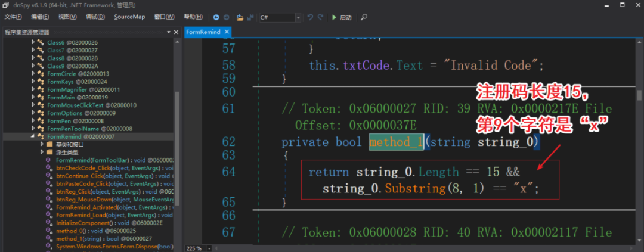The image size is (644, 252).
Task: Expand the Class6 tree node
Action: point(33,42)
